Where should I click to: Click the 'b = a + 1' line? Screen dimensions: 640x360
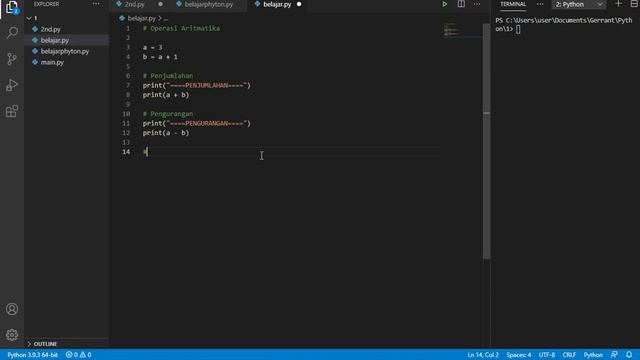[x=160, y=57]
